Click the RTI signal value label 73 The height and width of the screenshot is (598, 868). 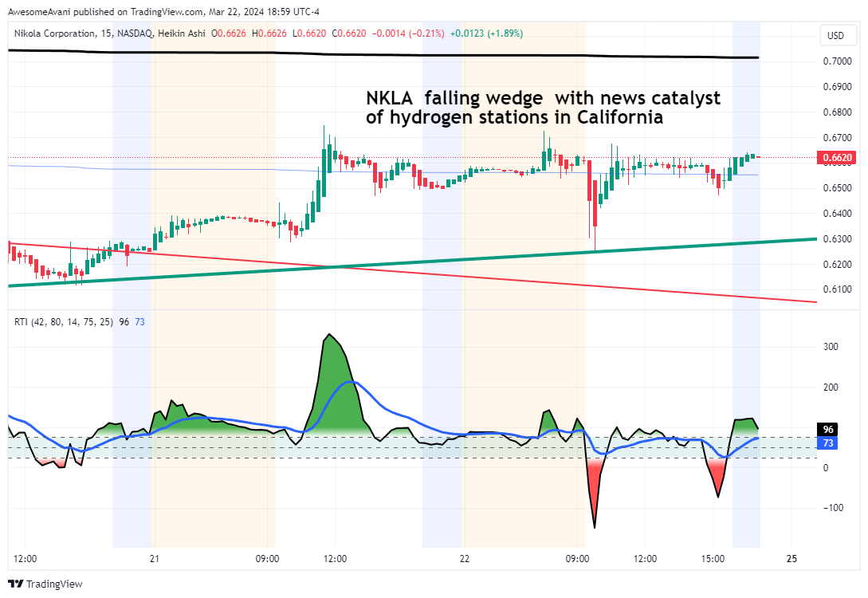(828, 443)
